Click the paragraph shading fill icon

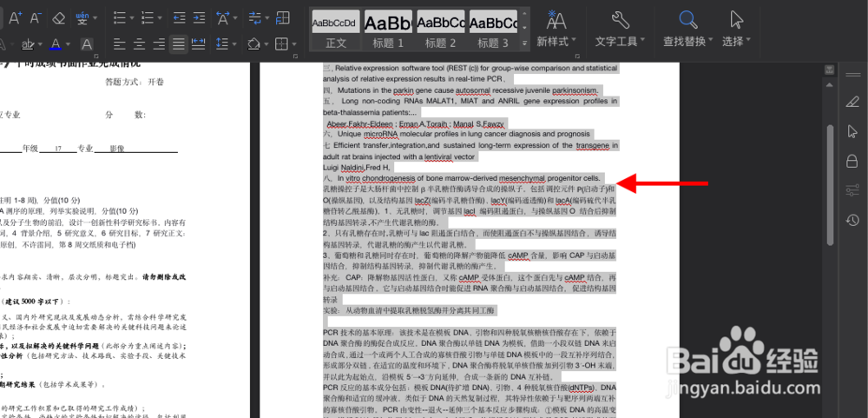point(253,43)
